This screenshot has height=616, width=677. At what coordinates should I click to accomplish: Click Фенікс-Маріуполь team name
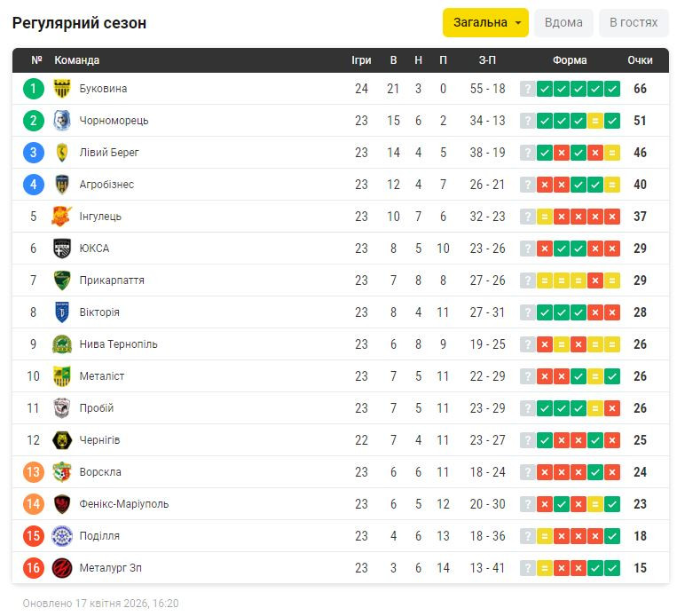(123, 504)
